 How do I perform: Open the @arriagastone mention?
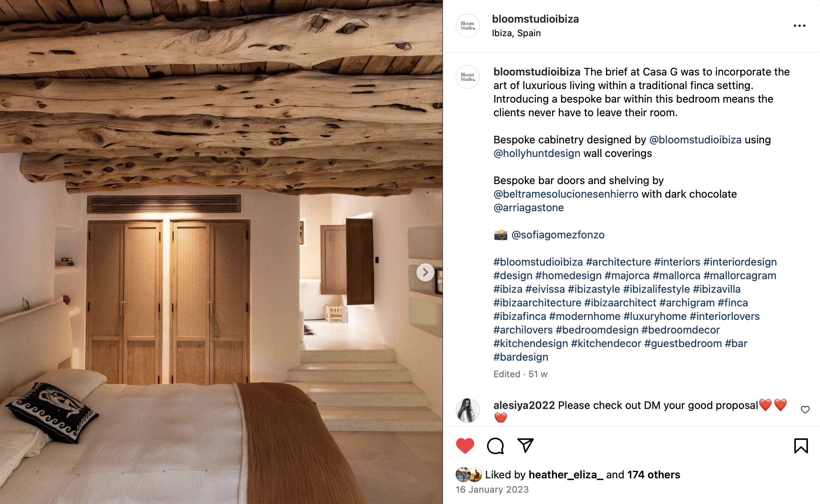529,207
